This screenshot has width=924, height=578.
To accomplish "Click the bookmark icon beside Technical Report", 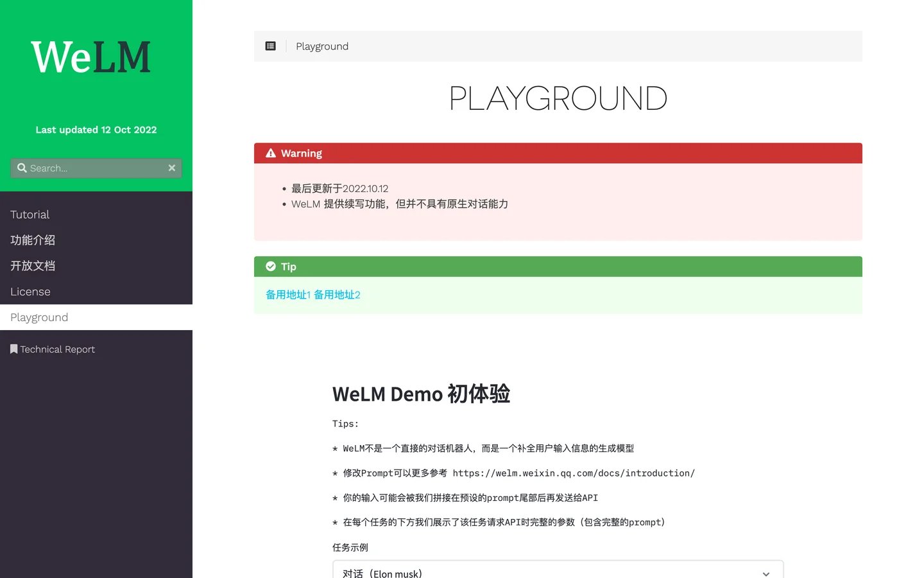I will (x=13, y=349).
